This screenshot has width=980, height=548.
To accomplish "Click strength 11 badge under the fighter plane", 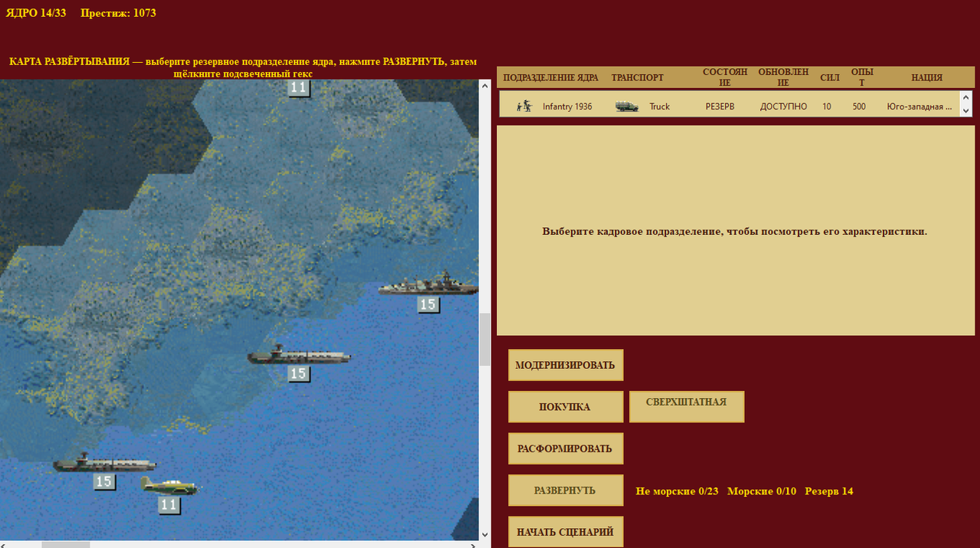I will [169, 505].
